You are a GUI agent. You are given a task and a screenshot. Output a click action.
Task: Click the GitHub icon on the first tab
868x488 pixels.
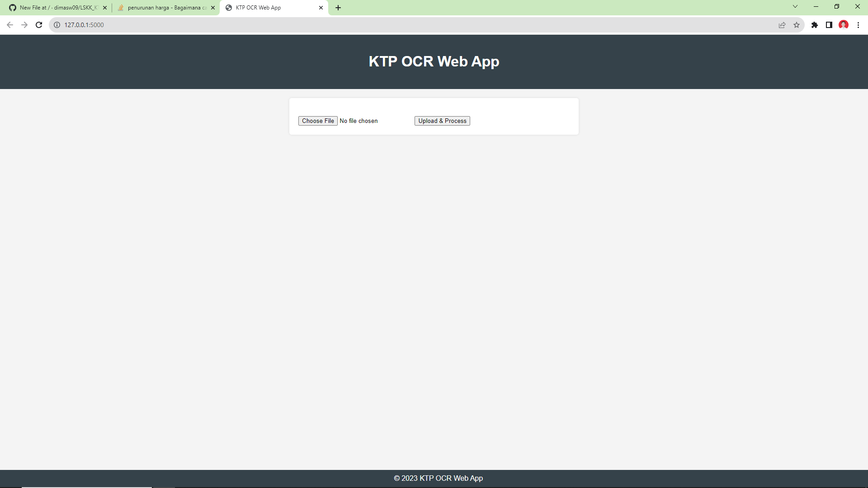(12, 7)
